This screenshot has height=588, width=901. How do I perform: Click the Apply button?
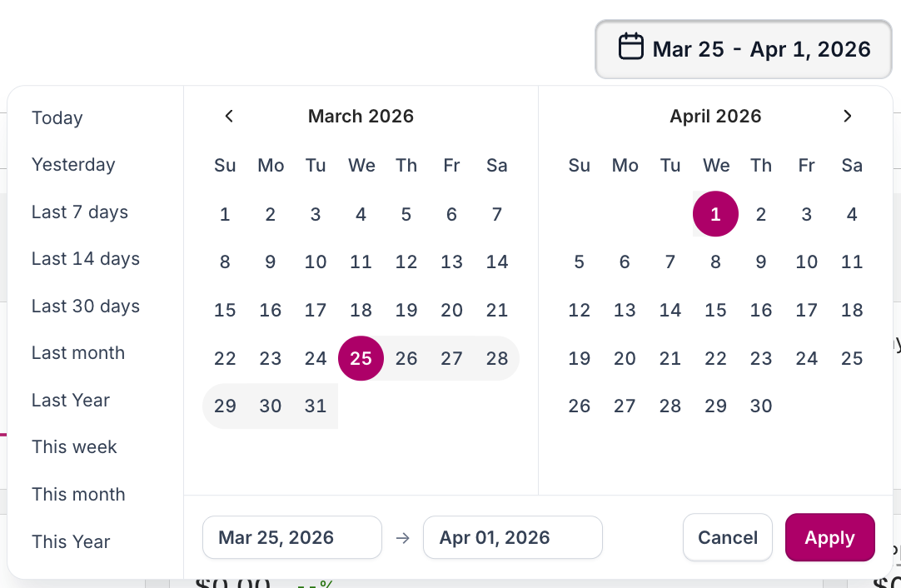click(829, 537)
